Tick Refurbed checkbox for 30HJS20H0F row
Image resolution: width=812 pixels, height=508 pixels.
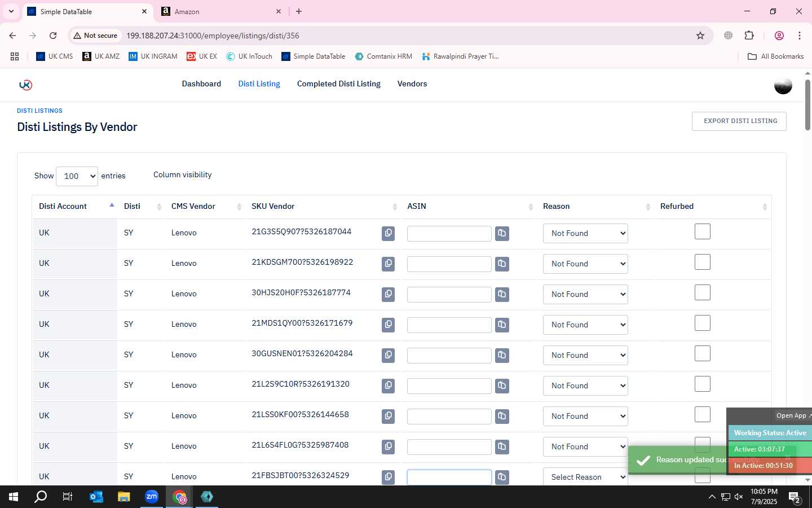click(703, 292)
